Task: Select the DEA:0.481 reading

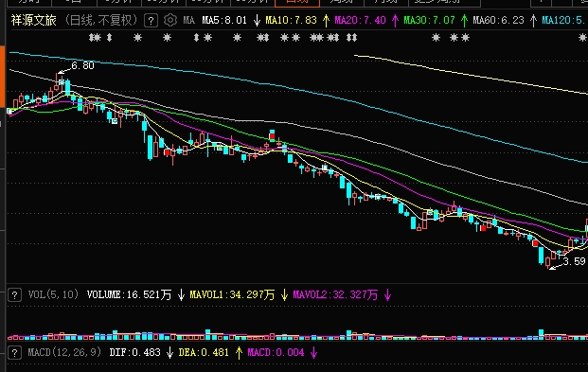Action: pos(204,352)
